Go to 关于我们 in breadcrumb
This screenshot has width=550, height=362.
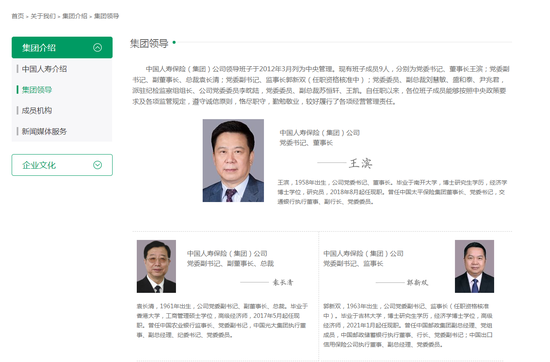[43, 16]
